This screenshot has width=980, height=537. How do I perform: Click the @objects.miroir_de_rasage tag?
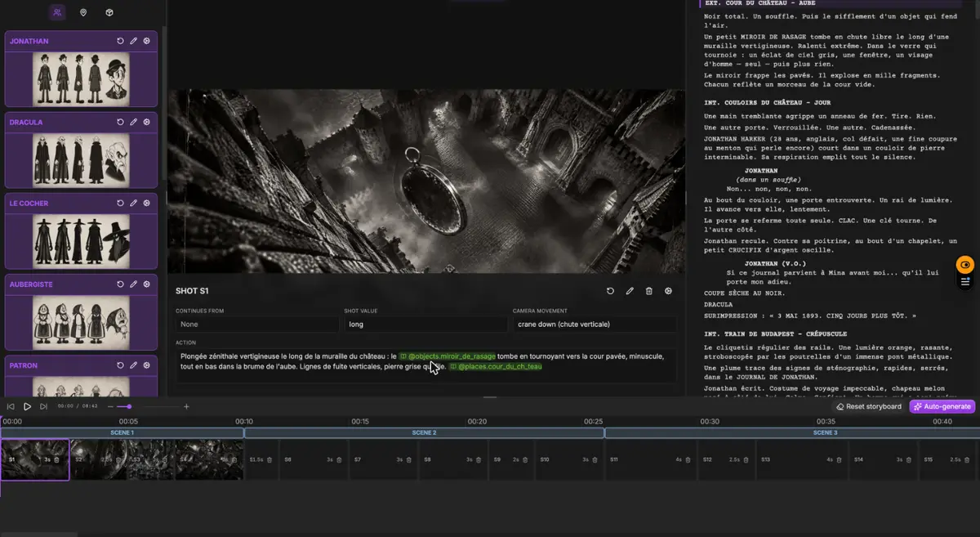click(447, 356)
